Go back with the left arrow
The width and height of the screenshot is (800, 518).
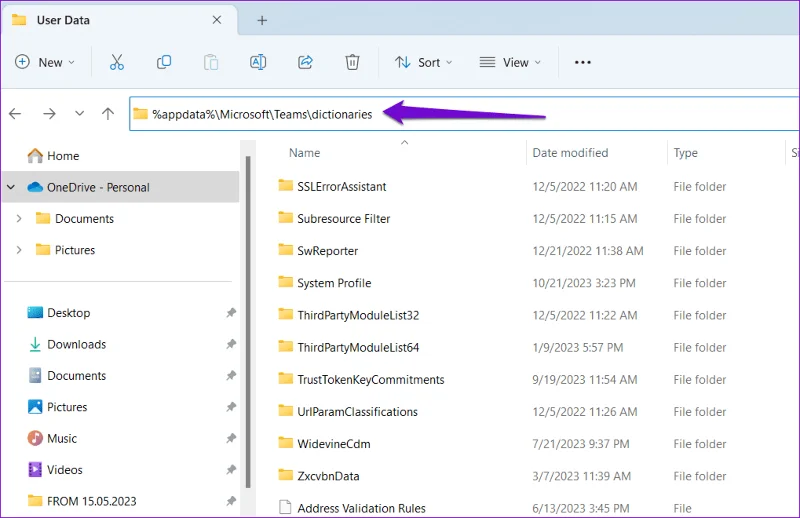15,113
